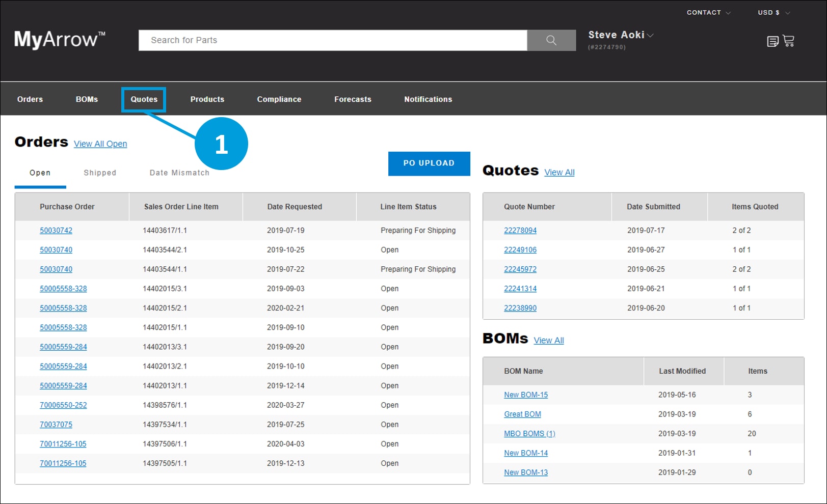Screen dimensions: 827x504
Task: Open the Steve Aoki account menu
Action: click(x=618, y=35)
